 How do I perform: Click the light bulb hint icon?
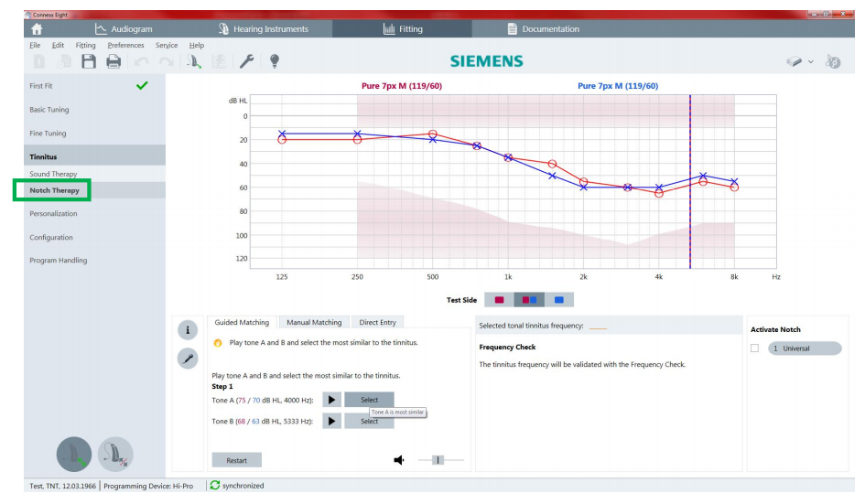[275, 61]
